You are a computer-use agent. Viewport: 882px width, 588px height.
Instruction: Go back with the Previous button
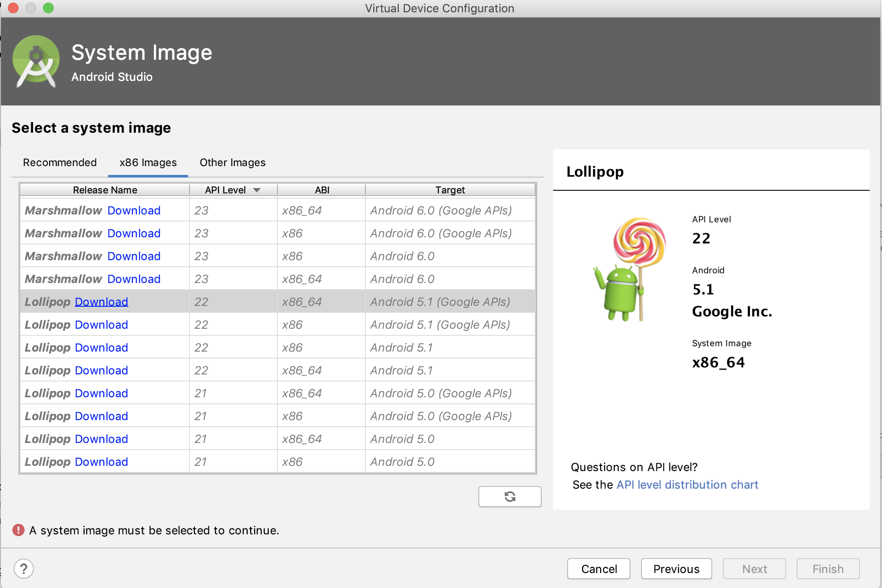676,569
